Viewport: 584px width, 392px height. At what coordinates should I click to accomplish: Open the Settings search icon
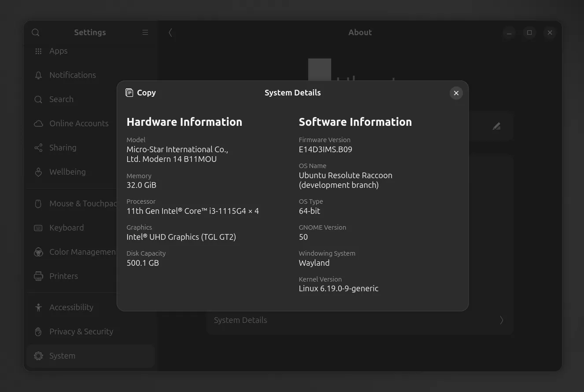(36, 33)
